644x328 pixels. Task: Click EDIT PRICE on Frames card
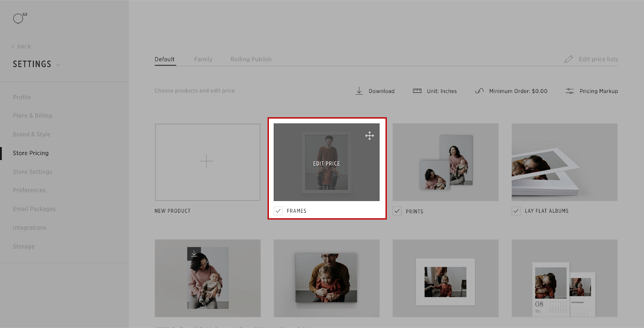point(326,164)
